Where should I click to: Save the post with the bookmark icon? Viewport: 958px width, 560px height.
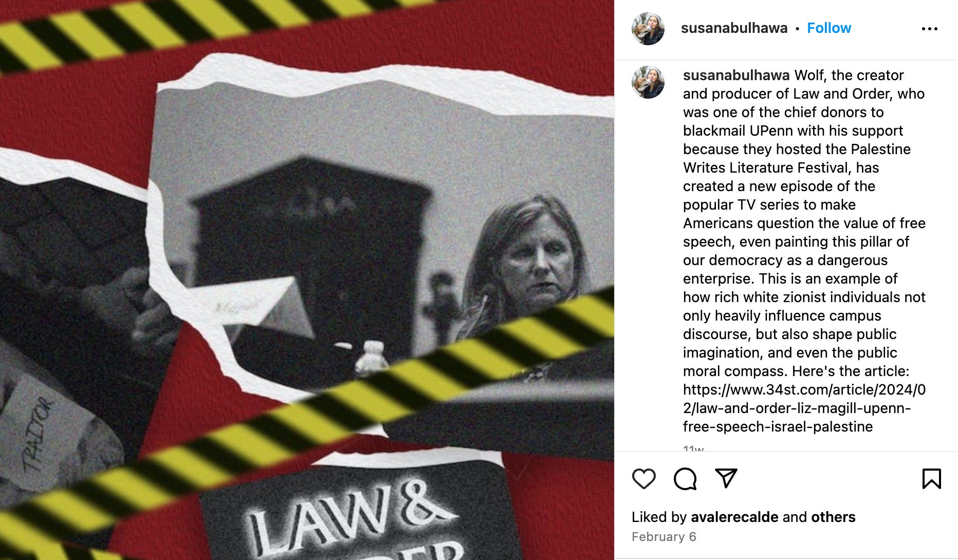point(931,478)
